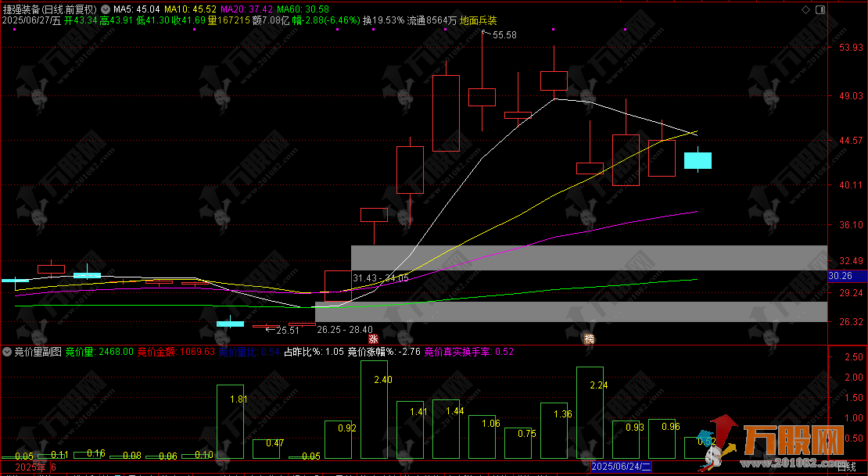Click the 竞价金额: 1069.63 value
This screenshot has height=476, width=868.
click(176, 352)
